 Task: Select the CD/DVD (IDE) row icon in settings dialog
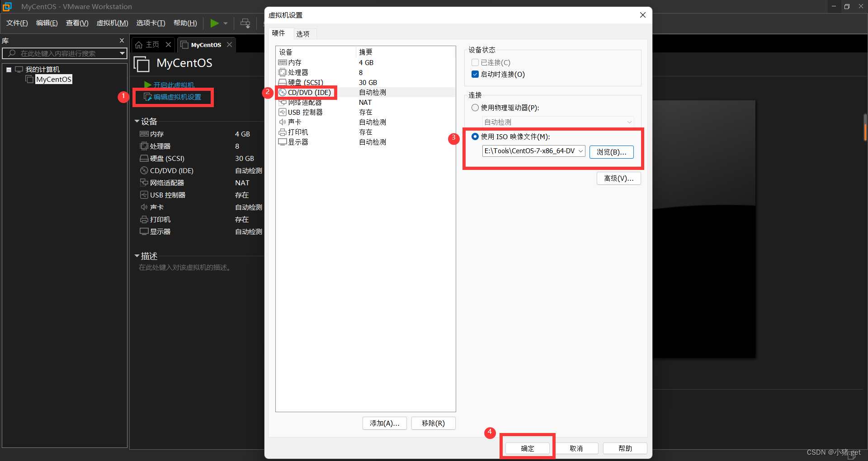tap(283, 92)
